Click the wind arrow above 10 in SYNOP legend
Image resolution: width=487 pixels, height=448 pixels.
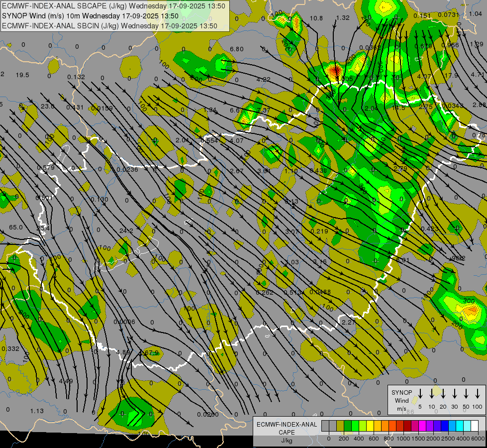pos(432,394)
